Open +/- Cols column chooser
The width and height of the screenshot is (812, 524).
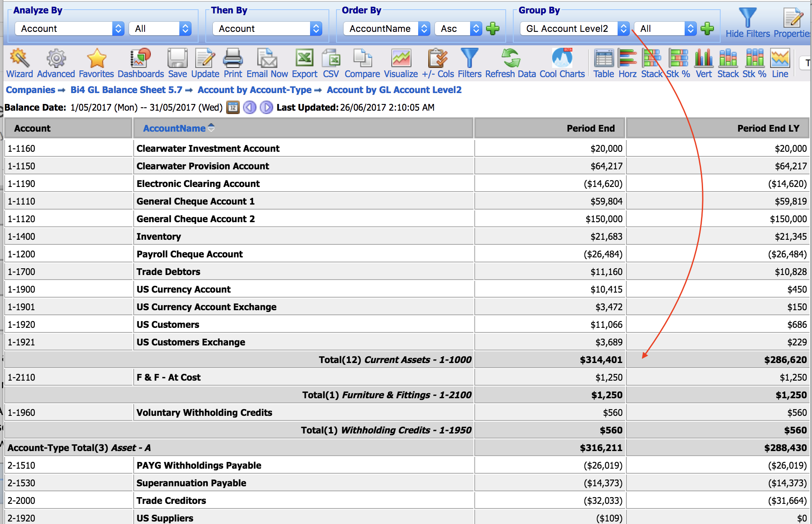pyautogui.click(x=438, y=63)
